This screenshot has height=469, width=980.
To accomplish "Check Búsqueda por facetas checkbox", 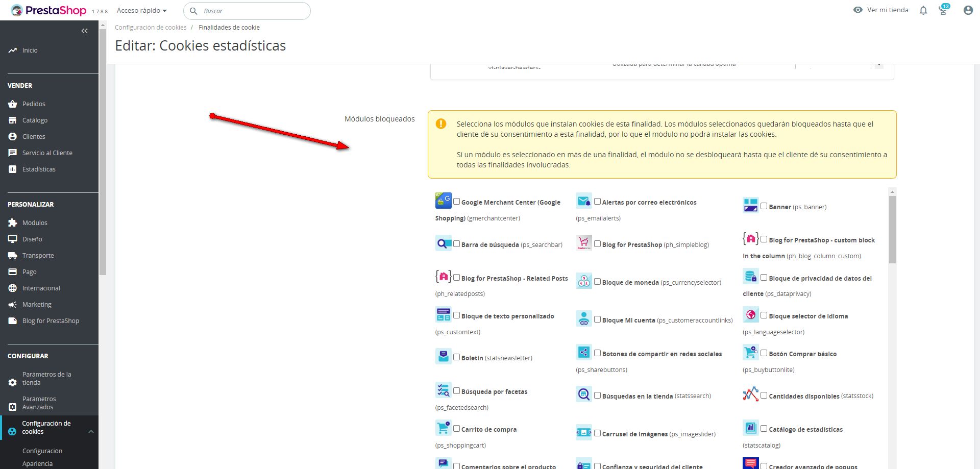I will coord(457,391).
